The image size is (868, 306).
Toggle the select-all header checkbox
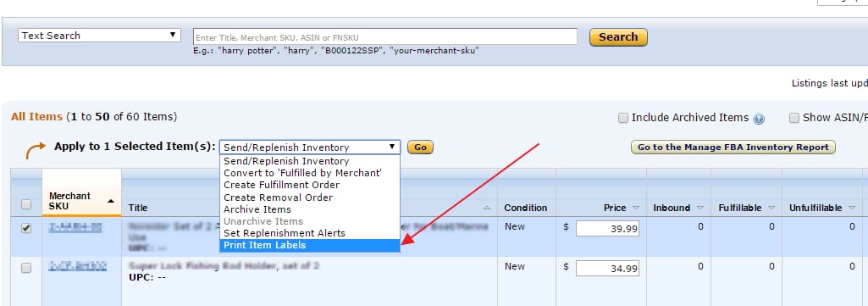tap(26, 204)
